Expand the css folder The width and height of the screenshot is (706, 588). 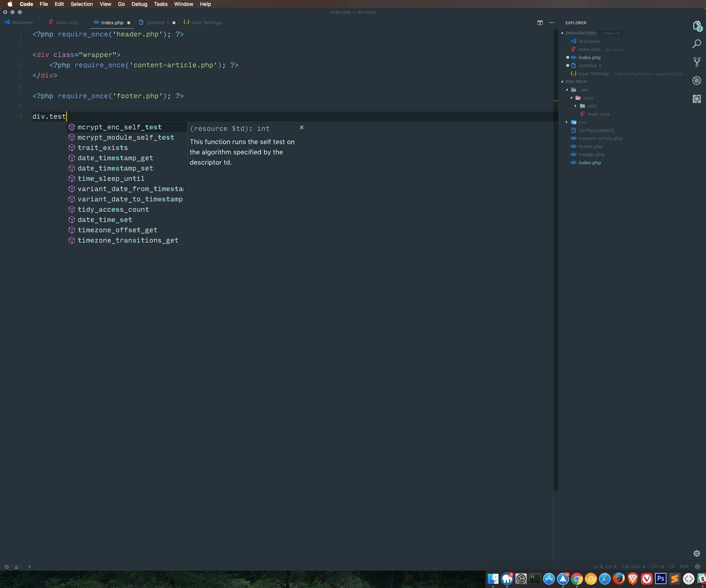pos(567,122)
